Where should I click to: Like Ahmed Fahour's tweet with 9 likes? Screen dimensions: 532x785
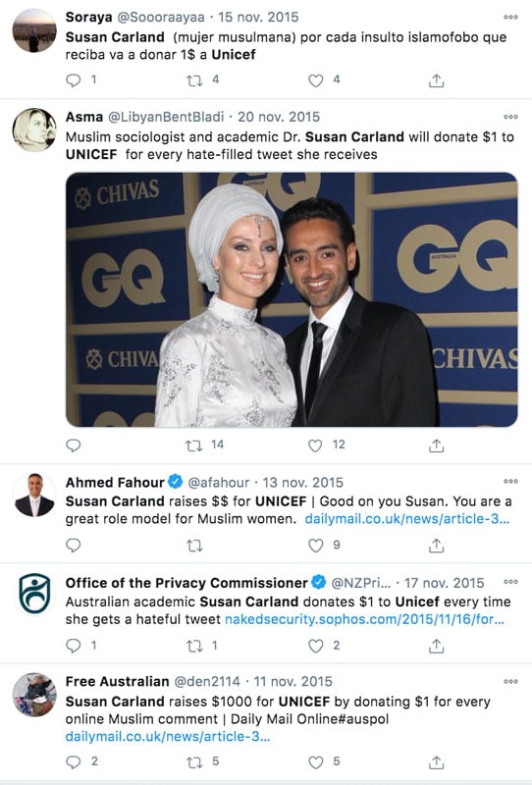(316, 546)
